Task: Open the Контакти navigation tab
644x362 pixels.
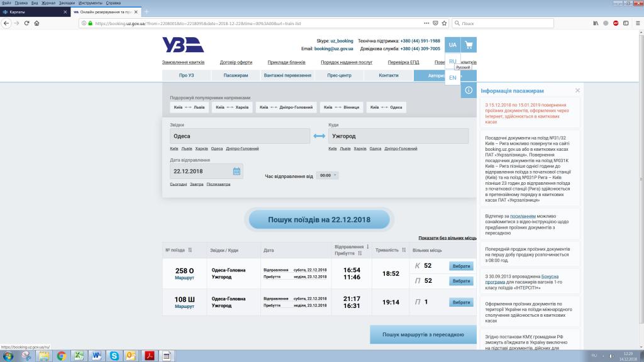Action: [389, 75]
